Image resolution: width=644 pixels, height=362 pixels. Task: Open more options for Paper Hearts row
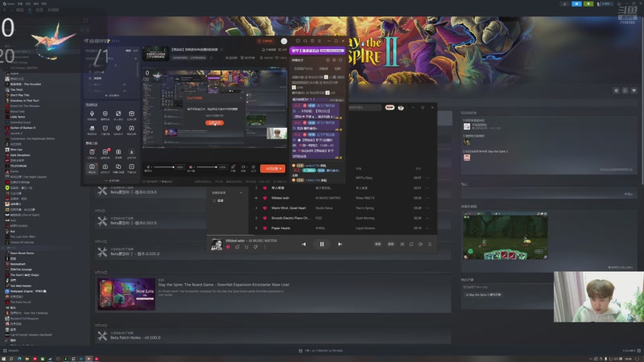[427, 228]
